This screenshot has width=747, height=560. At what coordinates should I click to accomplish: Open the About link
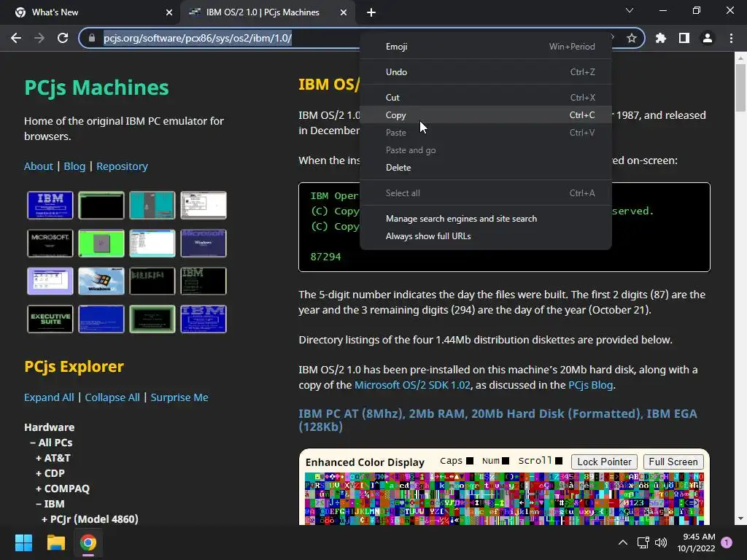39,166
